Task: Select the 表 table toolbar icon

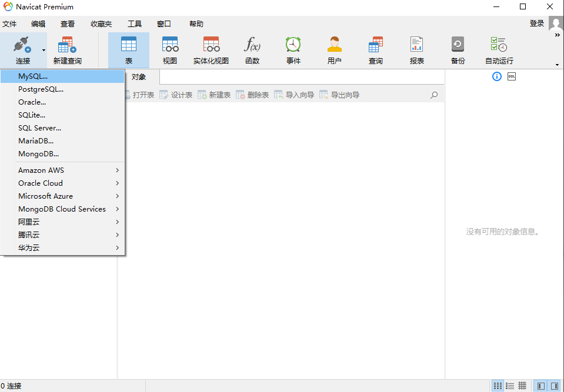Action: click(129, 44)
